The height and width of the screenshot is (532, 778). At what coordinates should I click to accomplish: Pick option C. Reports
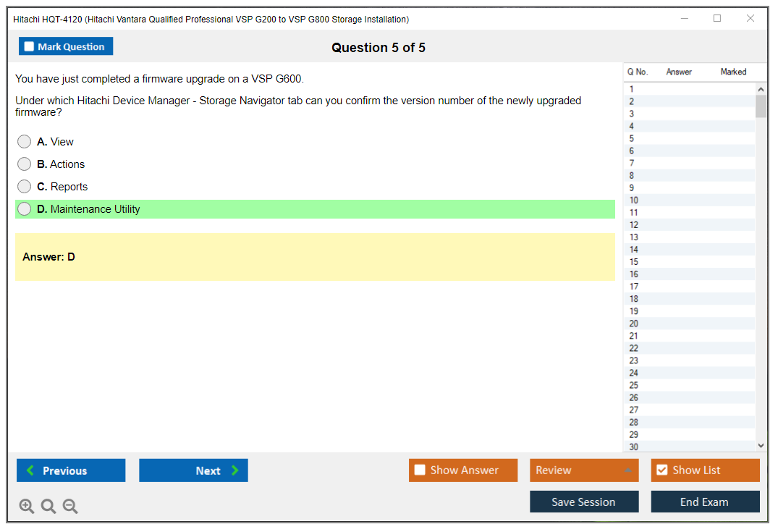[25, 187]
